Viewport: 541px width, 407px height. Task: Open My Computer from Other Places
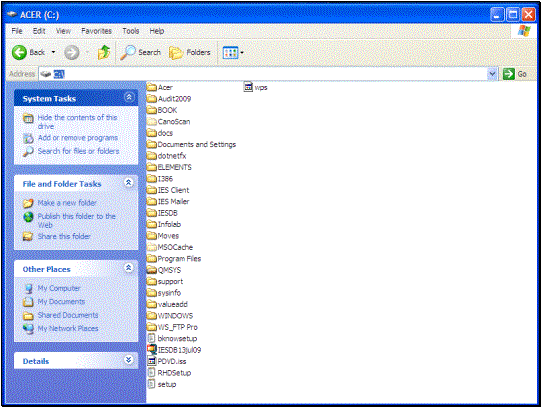pos(59,288)
